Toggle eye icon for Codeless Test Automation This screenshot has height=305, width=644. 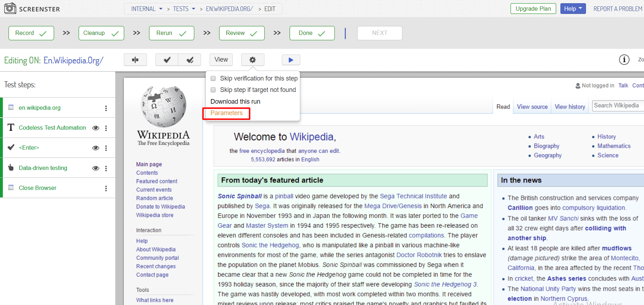[96, 128]
